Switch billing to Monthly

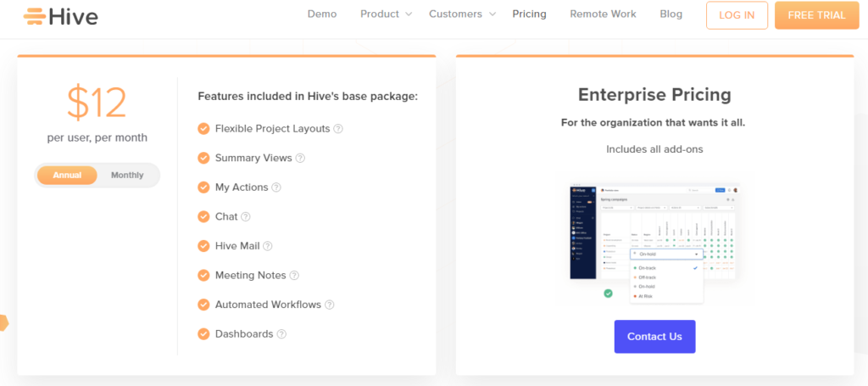[x=127, y=175]
